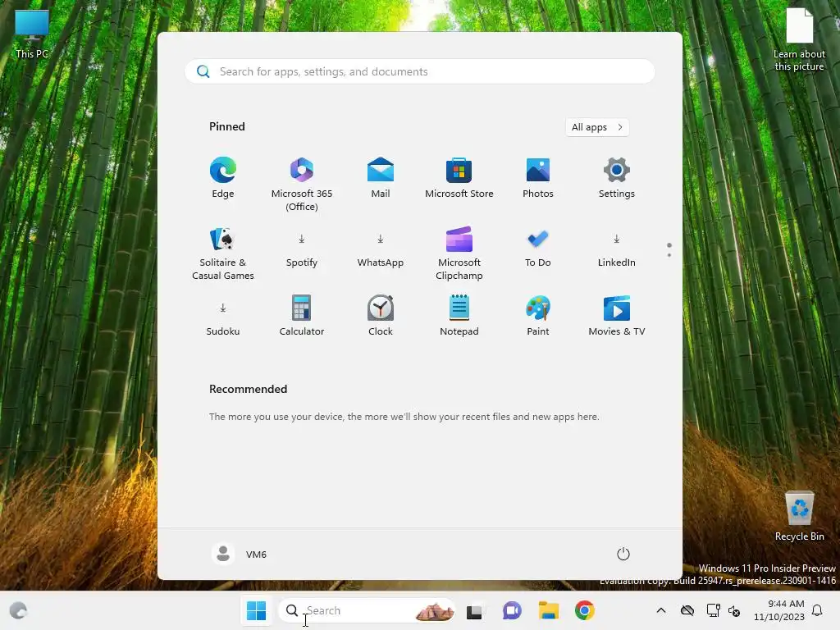Open Solitaire & Casual Games

pyautogui.click(x=223, y=253)
